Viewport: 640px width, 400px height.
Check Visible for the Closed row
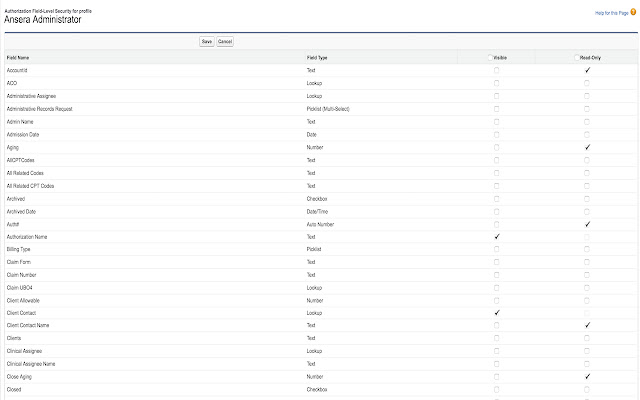coord(496,389)
